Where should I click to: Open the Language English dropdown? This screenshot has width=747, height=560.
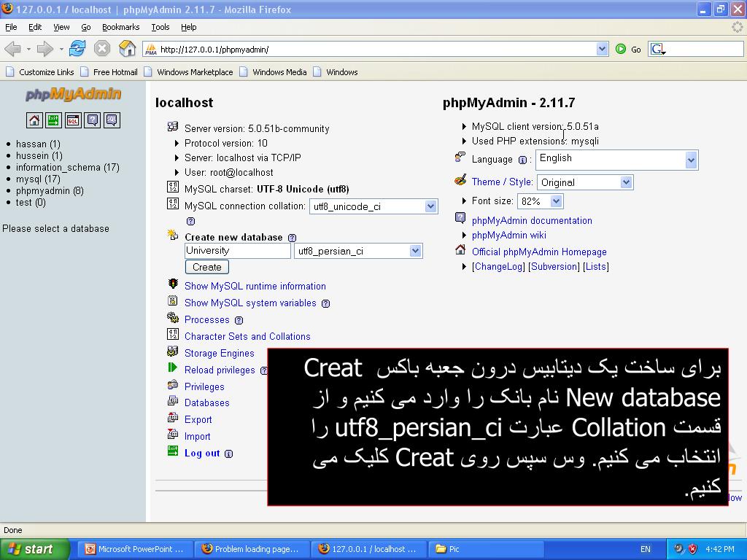[x=692, y=160]
